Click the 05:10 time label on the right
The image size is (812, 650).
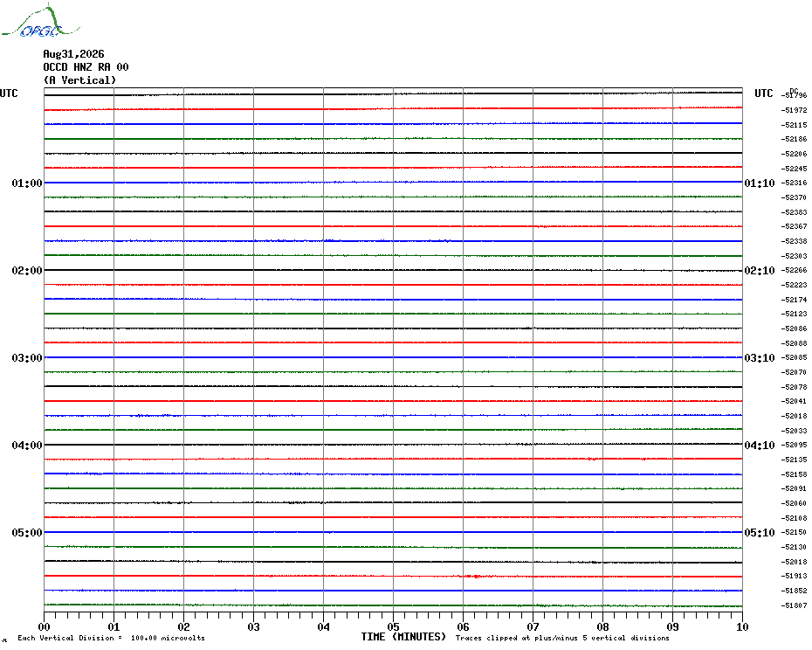point(760,533)
